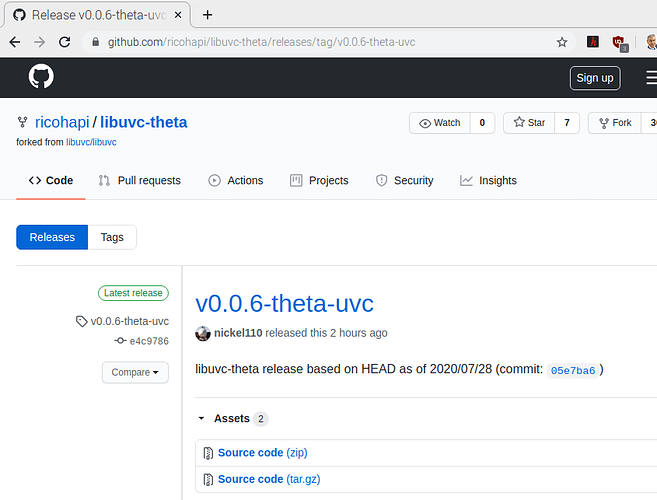Reload the current page
The image size is (657, 500).
pyautogui.click(x=65, y=42)
